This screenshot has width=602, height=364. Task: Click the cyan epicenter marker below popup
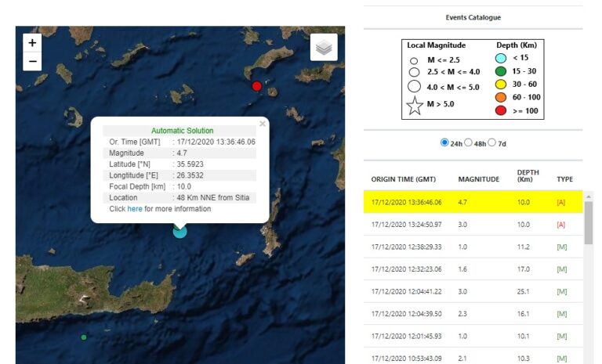tap(180, 230)
